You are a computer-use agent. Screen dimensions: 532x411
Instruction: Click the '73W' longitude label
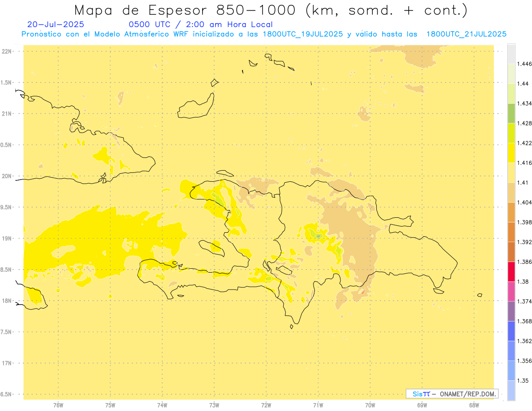point(214,405)
